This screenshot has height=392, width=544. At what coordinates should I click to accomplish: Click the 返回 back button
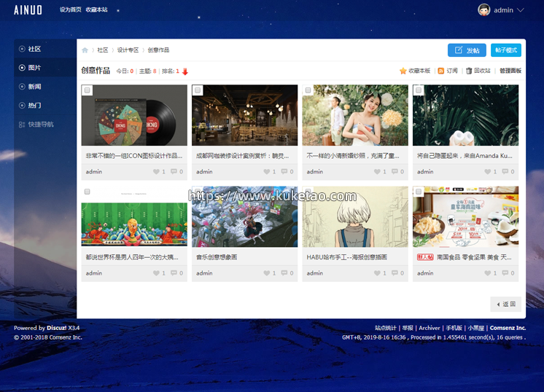click(506, 305)
